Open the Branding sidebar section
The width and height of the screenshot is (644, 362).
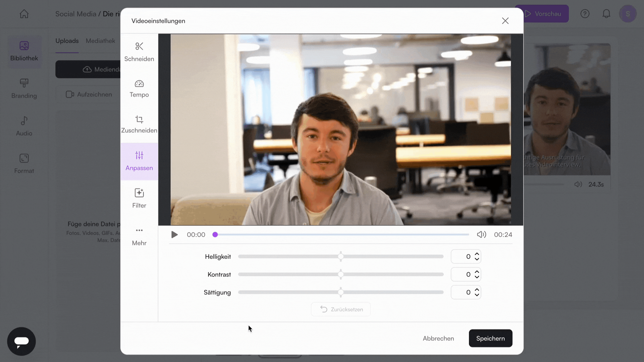click(24, 89)
